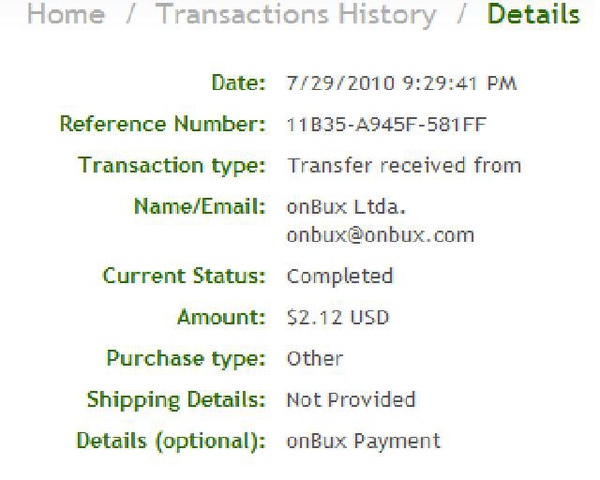Go to Transactions History breadcrumb
Viewport: 600px width, 480px height.
296,14
